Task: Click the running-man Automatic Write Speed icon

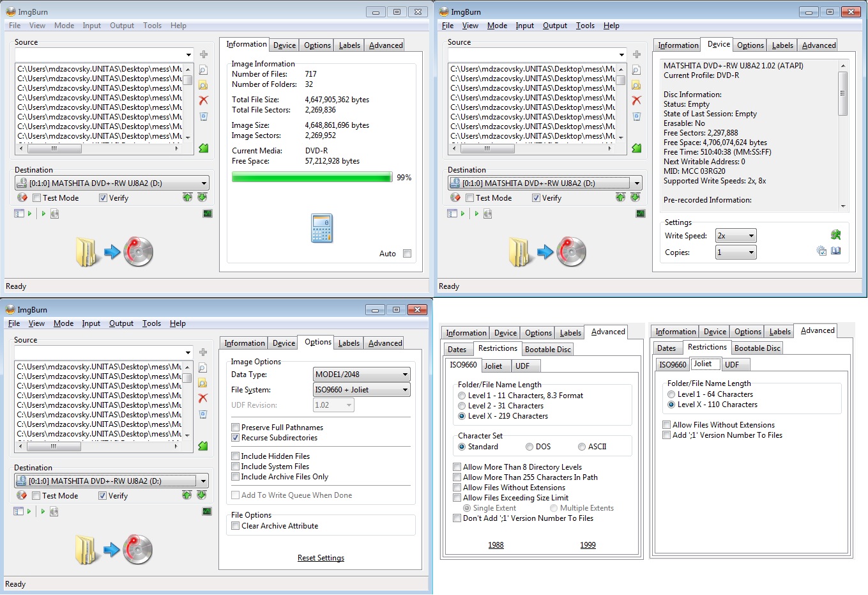Action: pyautogui.click(x=835, y=235)
